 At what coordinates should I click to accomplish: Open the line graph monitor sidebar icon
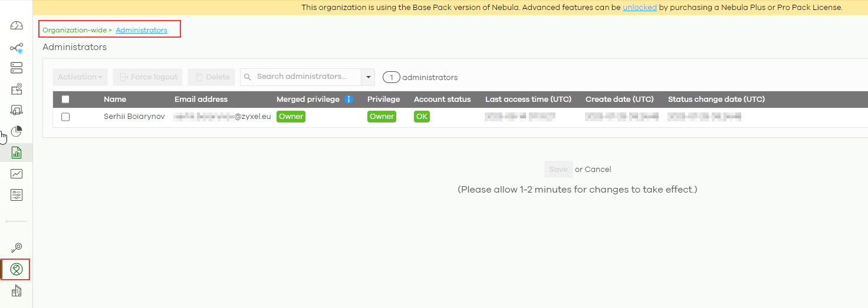[17, 174]
